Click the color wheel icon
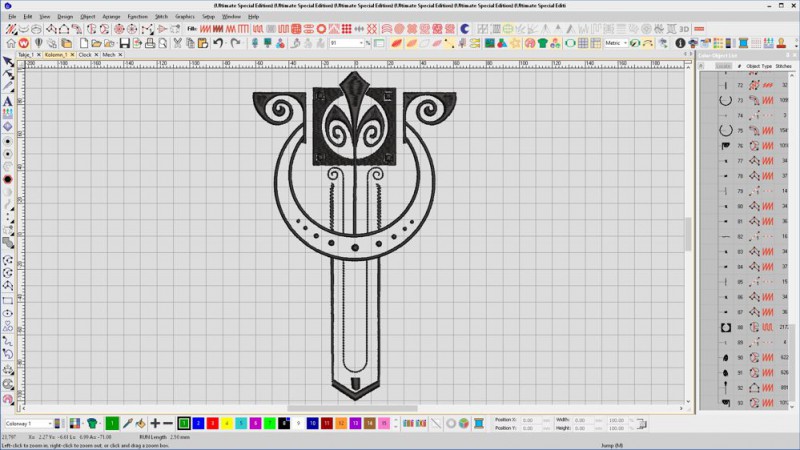The image size is (800, 450). tap(464, 423)
